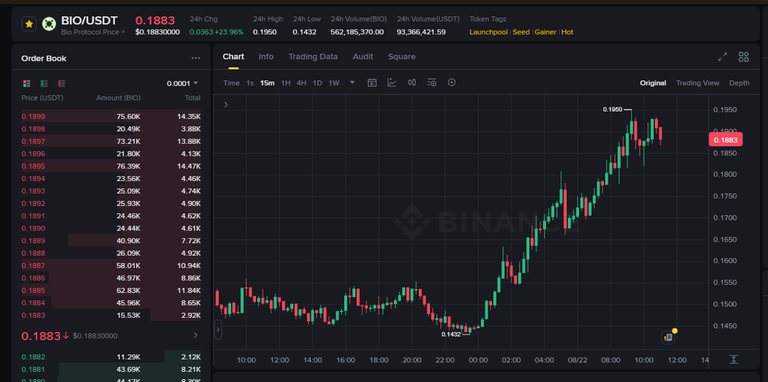Select the 1H chart interval
Image resolution: width=768 pixels, height=382 pixels.
(286, 83)
